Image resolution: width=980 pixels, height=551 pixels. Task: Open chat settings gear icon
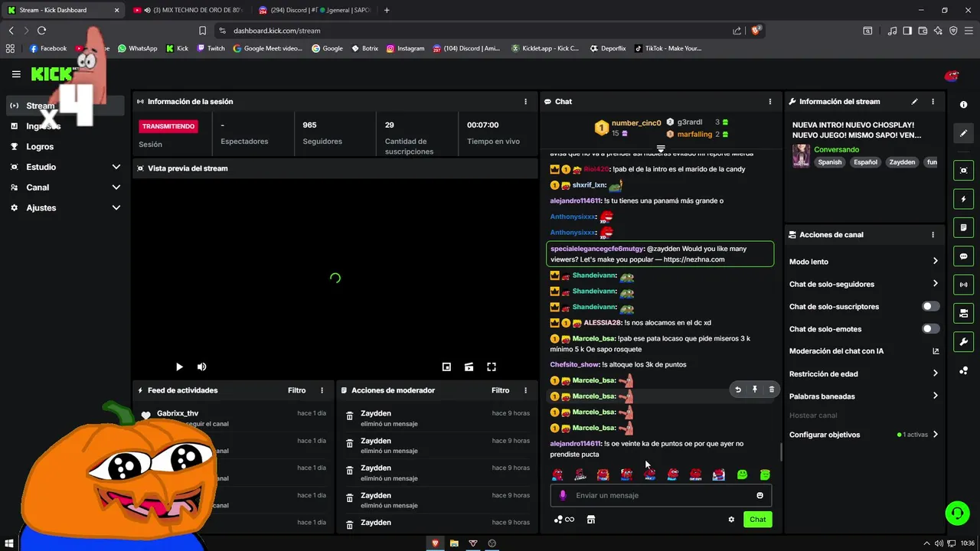(731, 520)
